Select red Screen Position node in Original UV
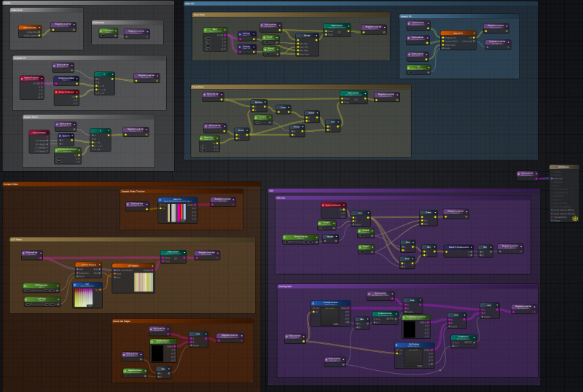Screen dimensions: 583x392 tap(31, 77)
